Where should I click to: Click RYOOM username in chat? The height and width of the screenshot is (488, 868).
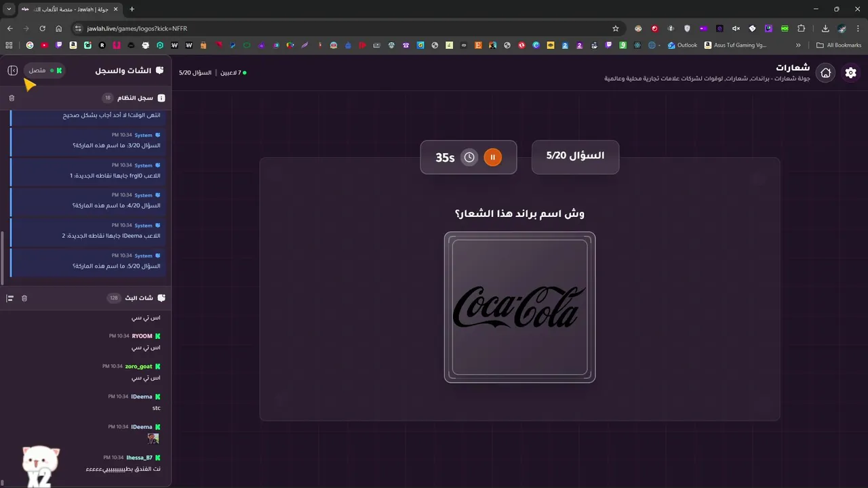(142, 336)
